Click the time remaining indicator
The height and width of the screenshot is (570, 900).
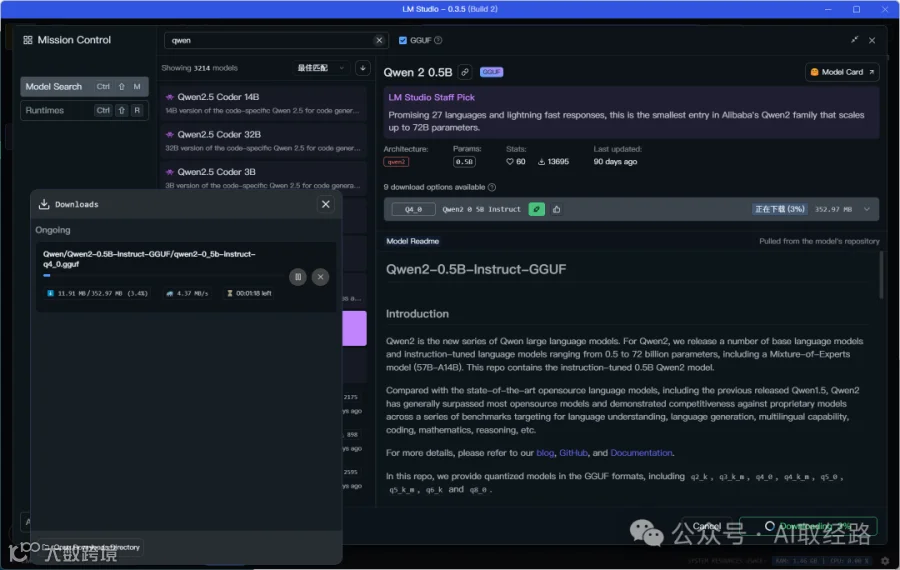coord(249,293)
